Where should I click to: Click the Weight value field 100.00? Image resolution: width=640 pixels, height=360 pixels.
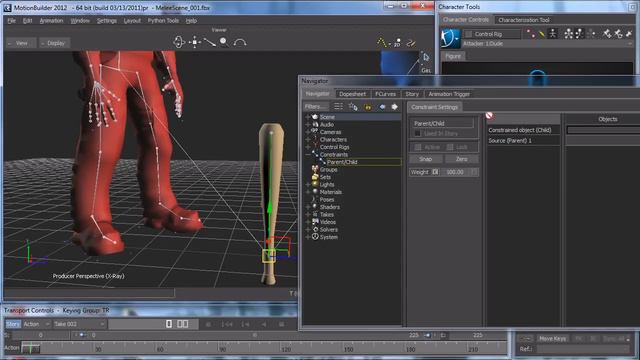[x=455, y=172]
